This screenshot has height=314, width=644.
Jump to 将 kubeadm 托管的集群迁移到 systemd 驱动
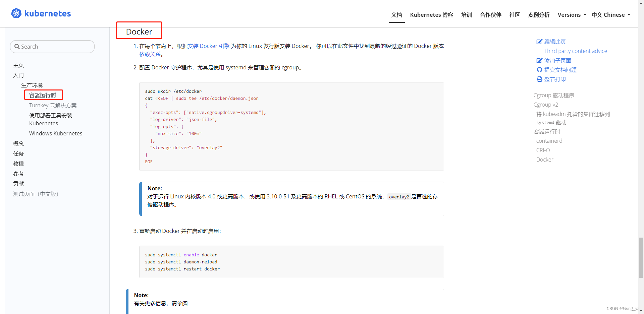573,118
